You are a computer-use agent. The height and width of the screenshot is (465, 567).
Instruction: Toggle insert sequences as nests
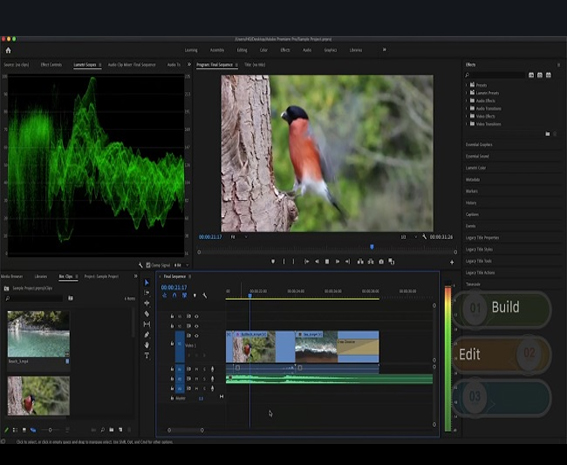tap(165, 295)
